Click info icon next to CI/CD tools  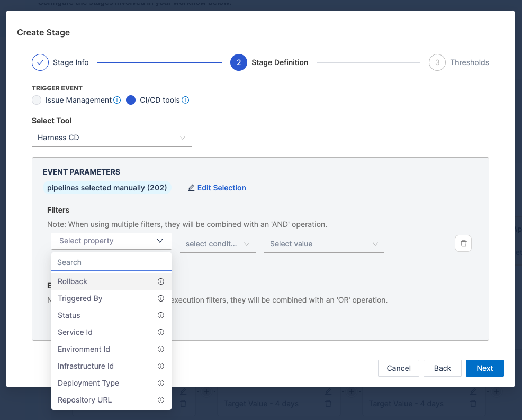click(186, 100)
